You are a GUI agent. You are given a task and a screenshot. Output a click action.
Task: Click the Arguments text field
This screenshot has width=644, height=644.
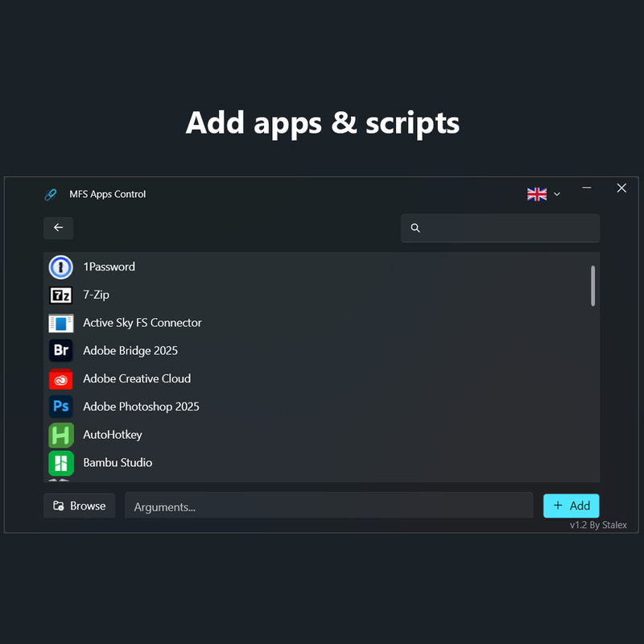(x=328, y=506)
